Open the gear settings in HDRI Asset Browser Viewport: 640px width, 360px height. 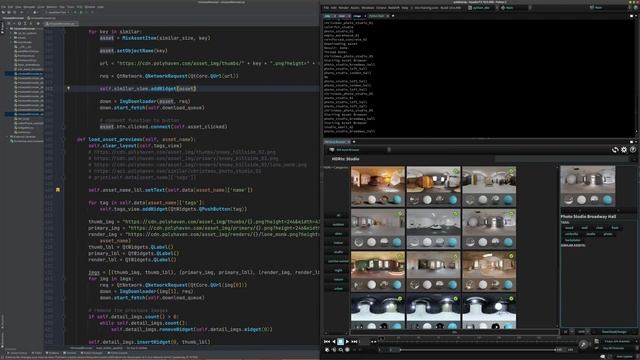click(624, 150)
